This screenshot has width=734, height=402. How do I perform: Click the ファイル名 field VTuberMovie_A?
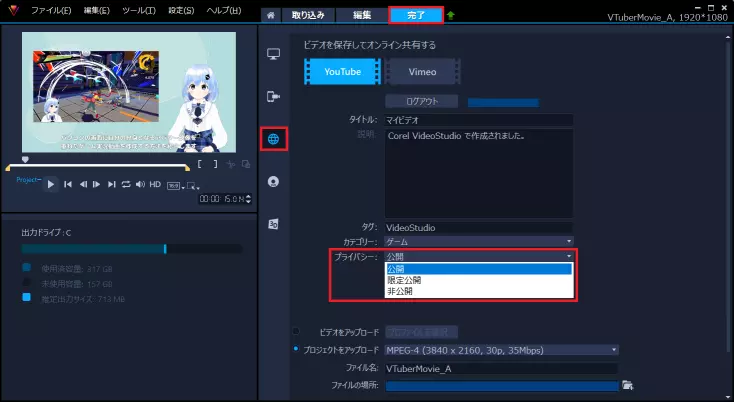[x=501, y=369]
